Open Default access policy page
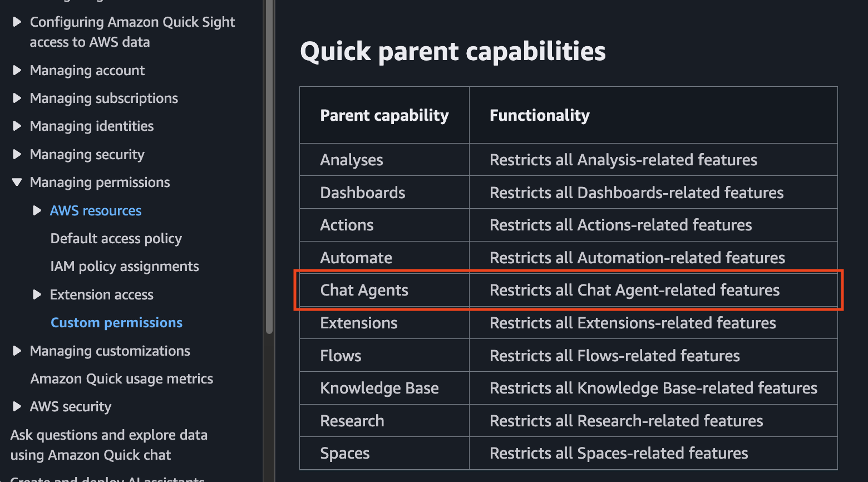The width and height of the screenshot is (868, 482). (116, 238)
